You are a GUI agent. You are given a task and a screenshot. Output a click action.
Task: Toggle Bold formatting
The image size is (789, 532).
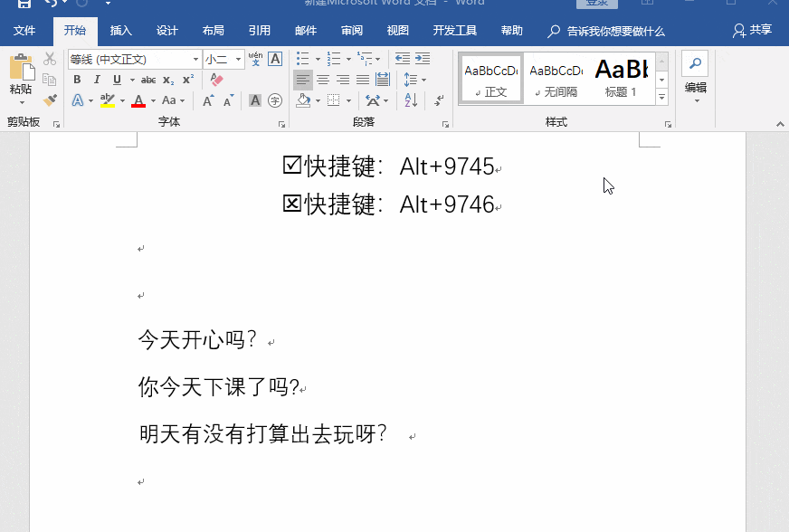[x=77, y=80]
